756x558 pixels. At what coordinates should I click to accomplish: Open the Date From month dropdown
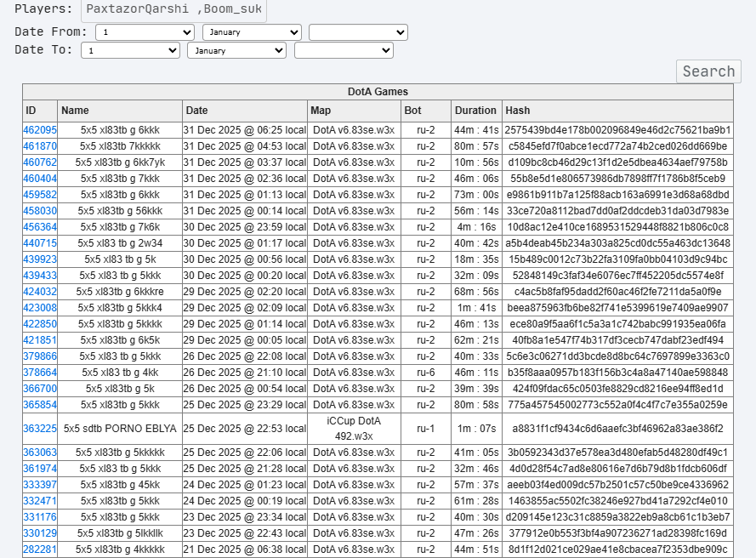pyautogui.click(x=252, y=32)
